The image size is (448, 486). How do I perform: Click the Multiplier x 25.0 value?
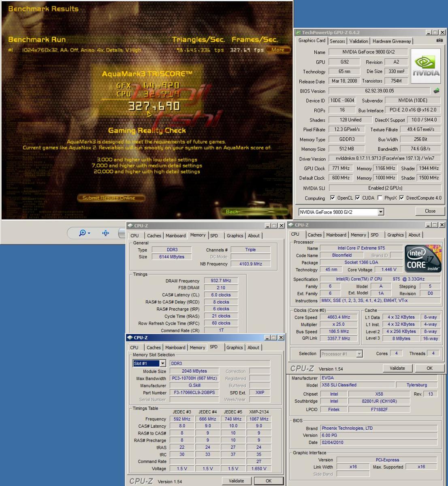pos(339,324)
